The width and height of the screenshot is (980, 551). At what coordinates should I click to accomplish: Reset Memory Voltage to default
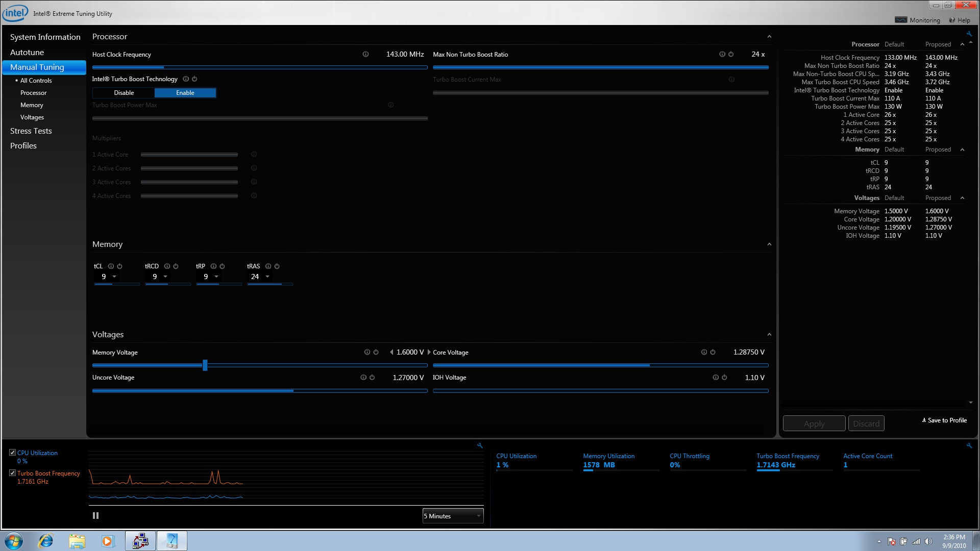point(376,352)
